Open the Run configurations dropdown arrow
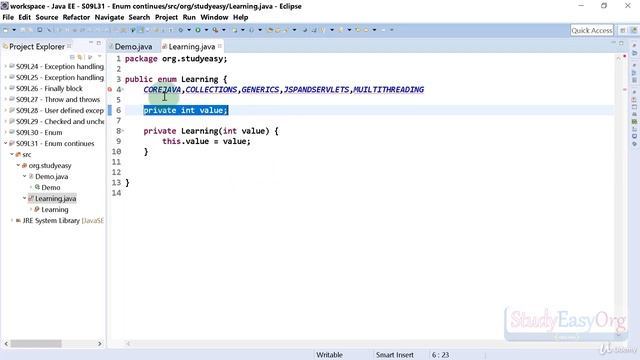The width and height of the screenshot is (640, 360). [206, 30]
